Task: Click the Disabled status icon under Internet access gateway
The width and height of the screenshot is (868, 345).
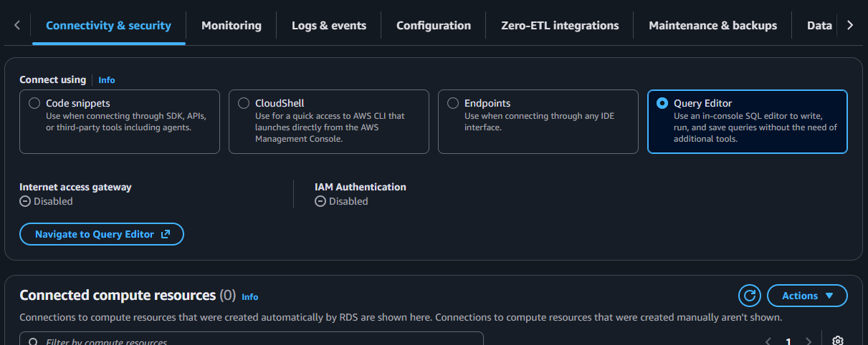Action: click(24, 202)
